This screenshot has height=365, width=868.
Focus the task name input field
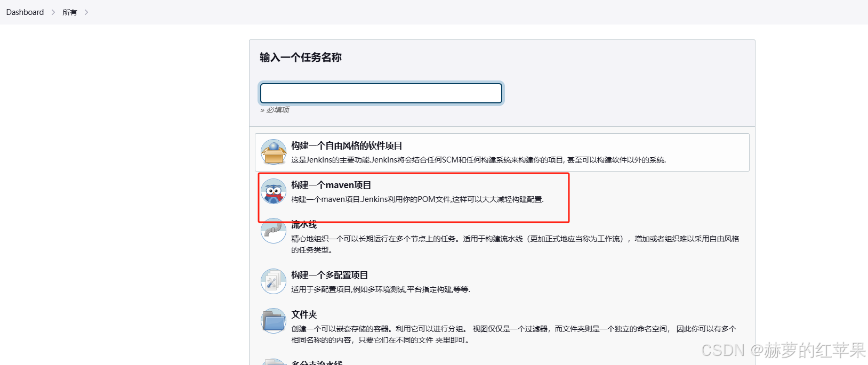pos(381,93)
